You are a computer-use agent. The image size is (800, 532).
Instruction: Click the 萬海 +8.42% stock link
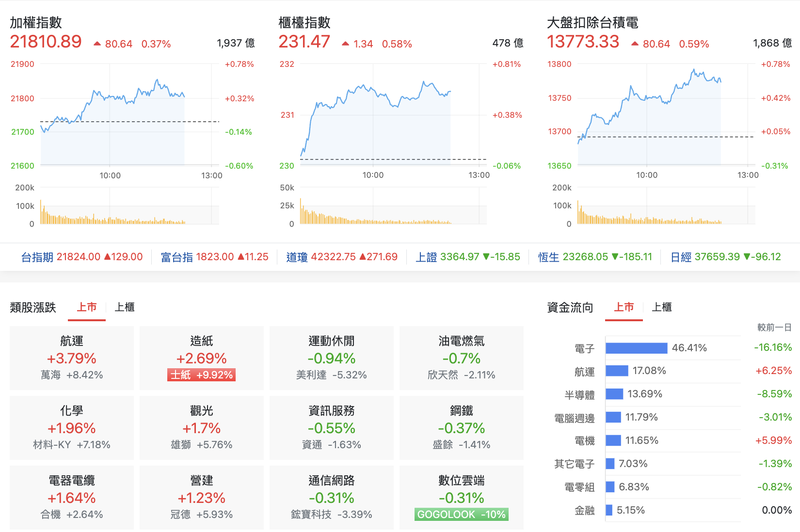click(x=72, y=375)
